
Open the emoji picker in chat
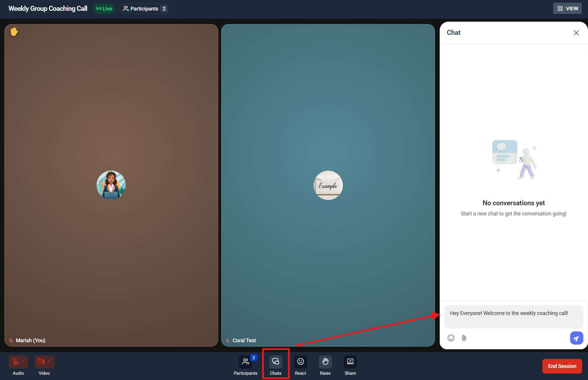click(x=451, y=338)
